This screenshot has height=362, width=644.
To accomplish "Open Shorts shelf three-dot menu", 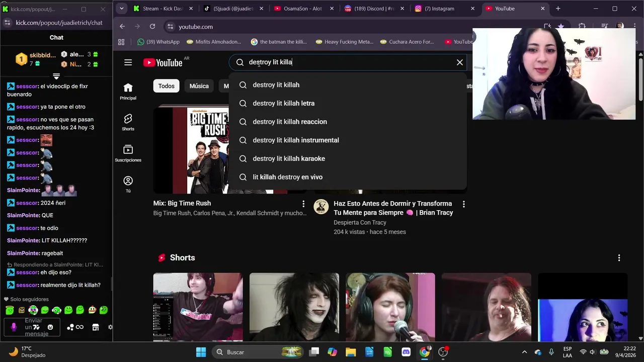I will tap(619, 257).
